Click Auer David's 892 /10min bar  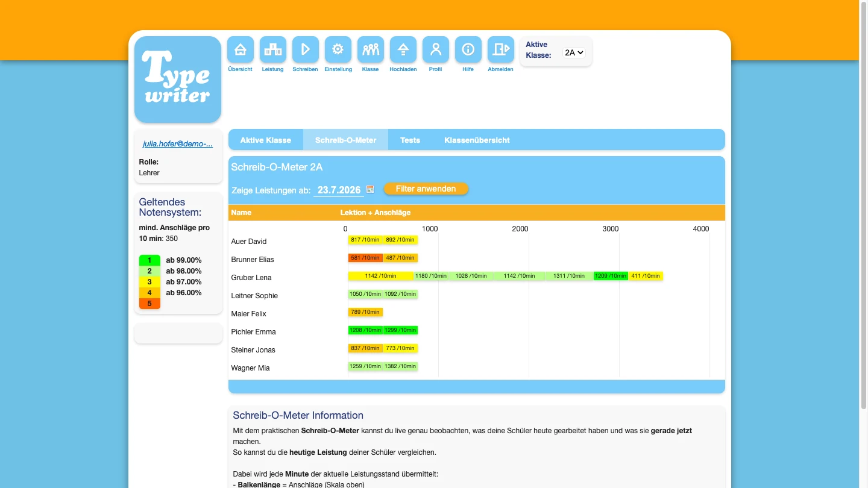click(x=400, y=240)
